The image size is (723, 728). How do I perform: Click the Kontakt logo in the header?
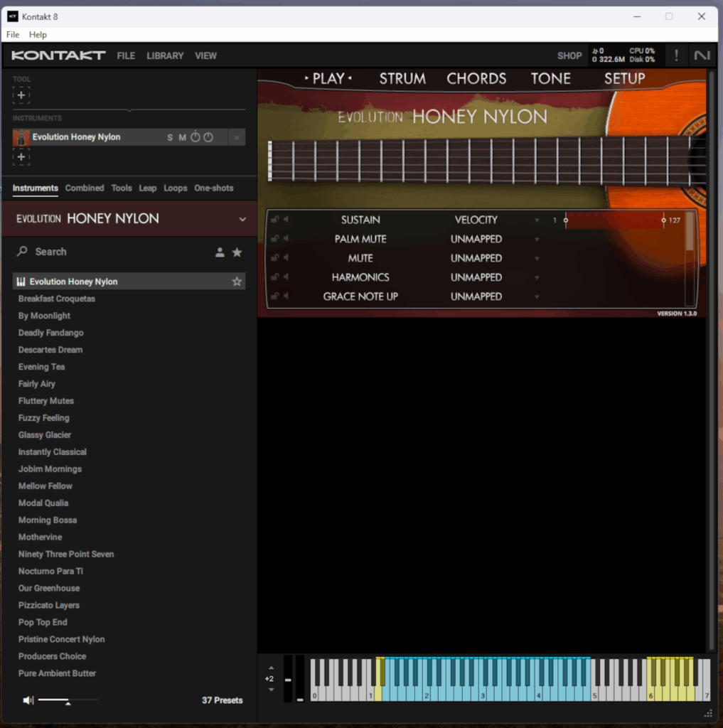coord(58,55)
